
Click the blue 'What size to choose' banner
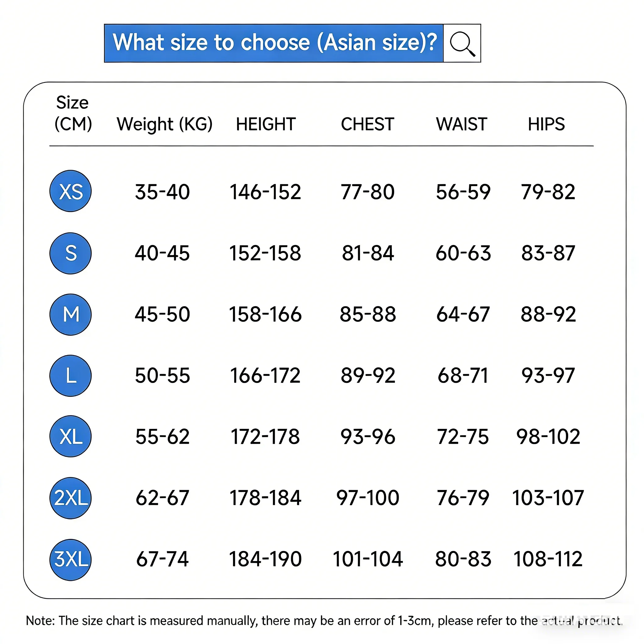(x=274, y=43)
